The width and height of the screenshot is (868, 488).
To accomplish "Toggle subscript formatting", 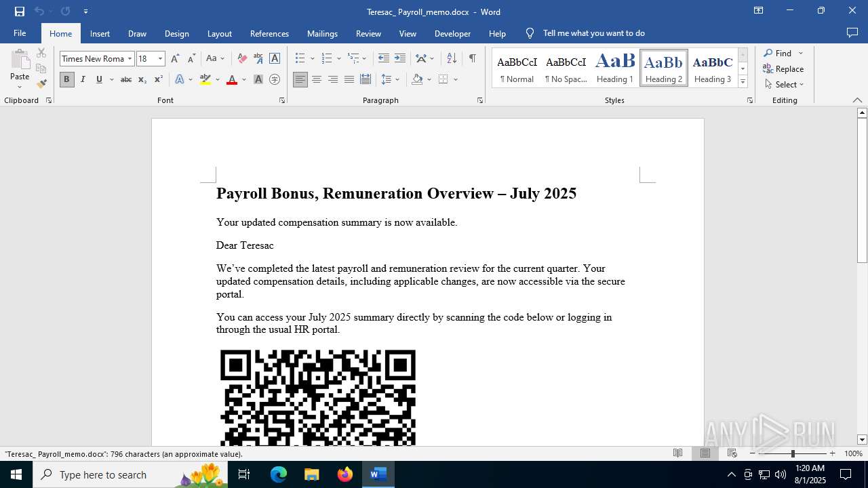I will [x=142, y=80].
